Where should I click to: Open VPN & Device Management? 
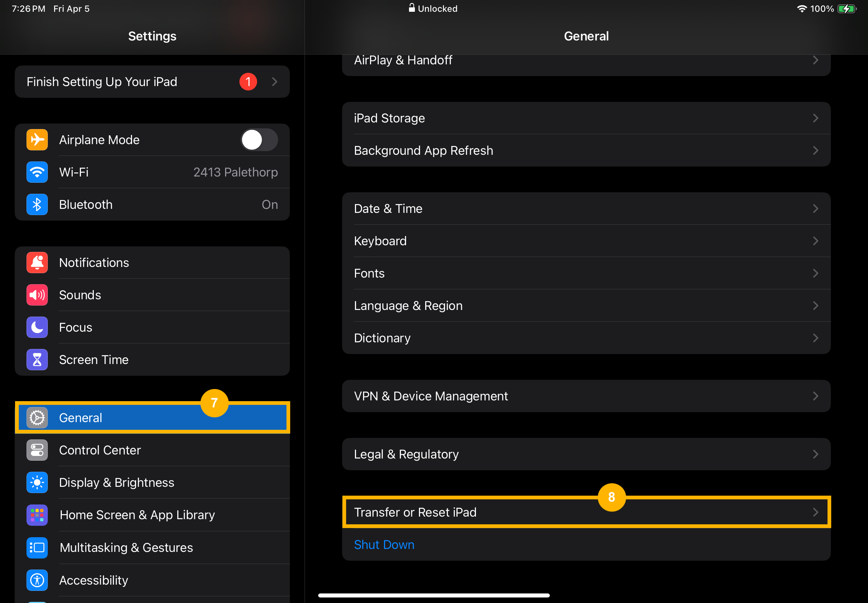[x=586, y=396]
